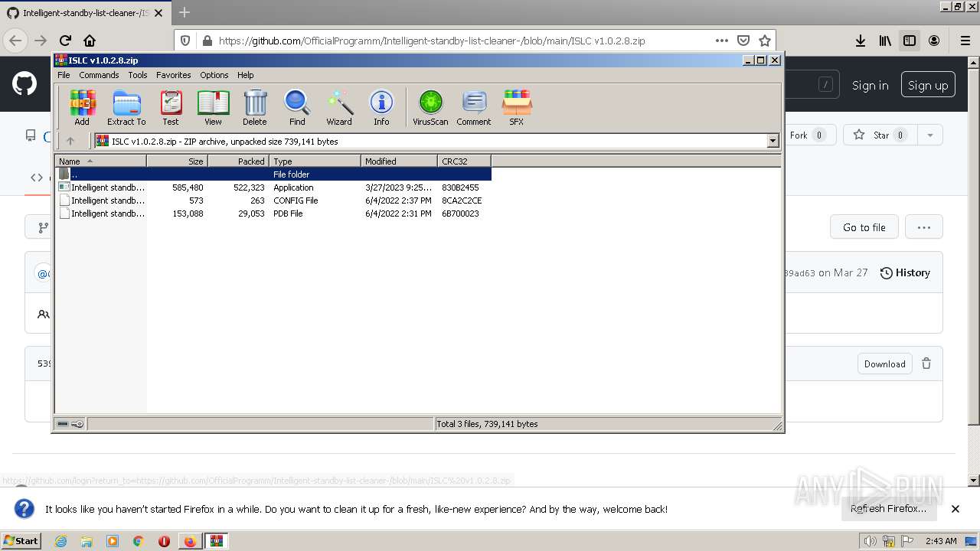Screen dimensions: 980x551
Task: Click the Download button on GitHub
Action: [885, 364]
